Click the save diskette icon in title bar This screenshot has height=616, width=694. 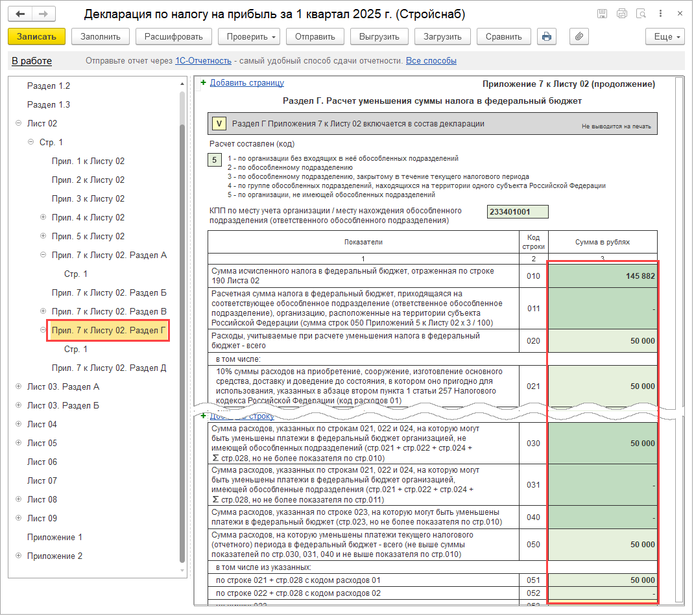pos(603,14)
